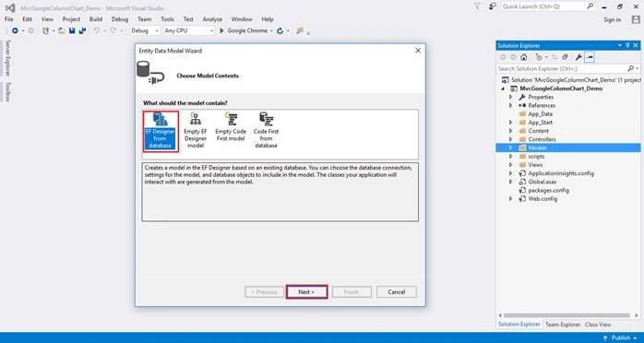Open the Help menu
Viewport: 644px width, 343px height.
click(268, 19)
